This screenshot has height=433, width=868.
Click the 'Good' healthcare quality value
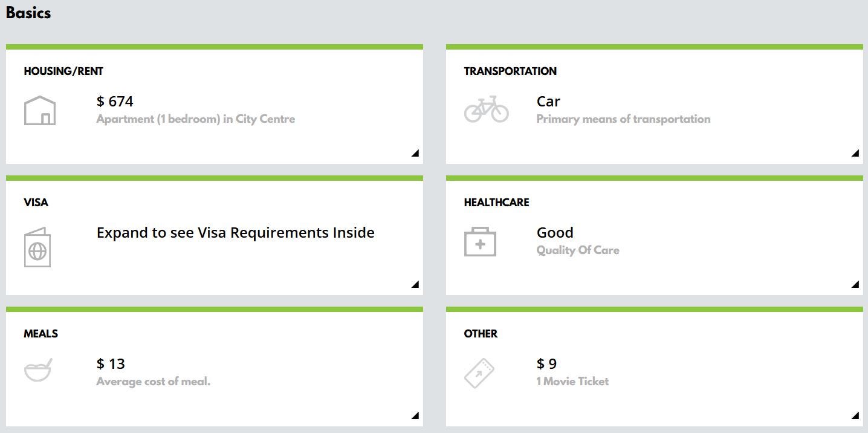tap(555, 233)
